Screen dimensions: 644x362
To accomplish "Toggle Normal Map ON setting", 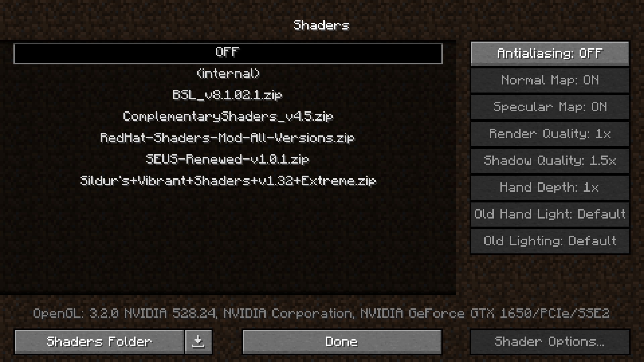I will [x=550, y=80].
